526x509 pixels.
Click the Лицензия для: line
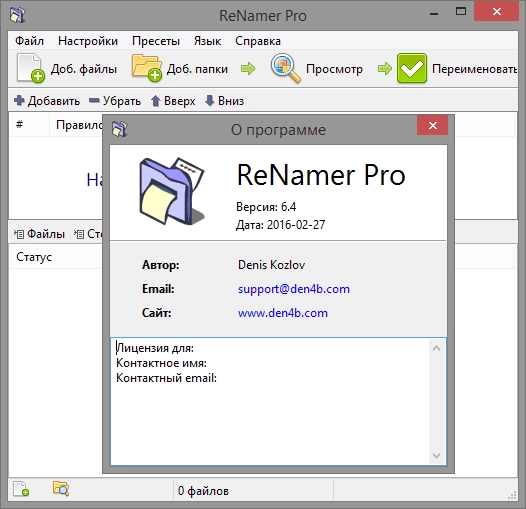tap(155, 348)
